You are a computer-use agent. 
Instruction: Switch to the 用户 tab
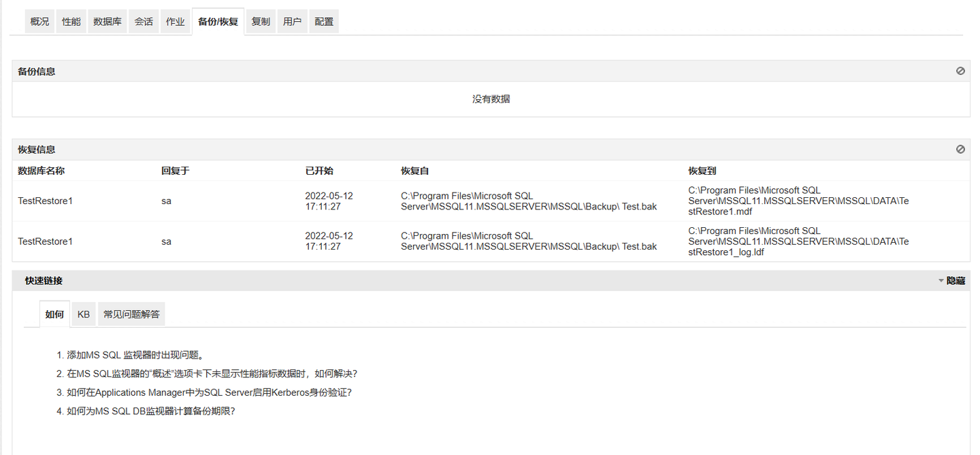[x=292, y=22]
